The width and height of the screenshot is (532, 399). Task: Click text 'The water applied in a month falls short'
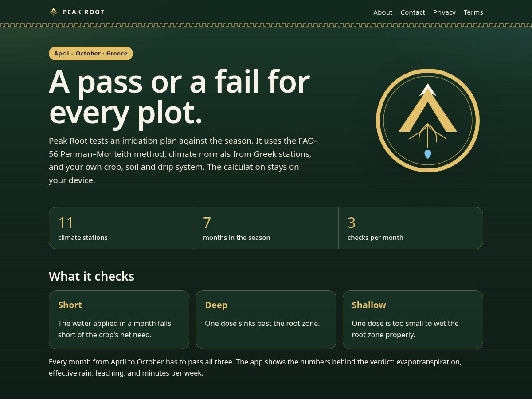[x=114, y=329]
